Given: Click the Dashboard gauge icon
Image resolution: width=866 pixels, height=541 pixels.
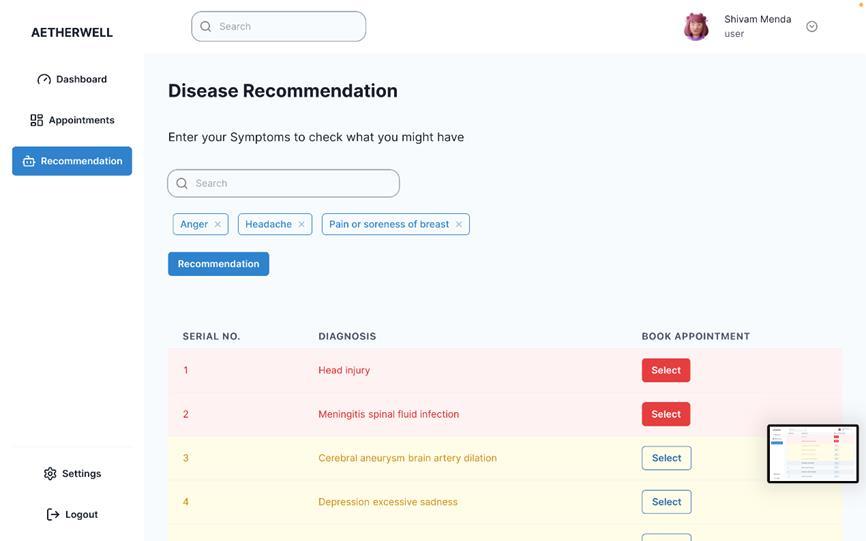Looking at the screenshot, I should click(x=44, y=79).
